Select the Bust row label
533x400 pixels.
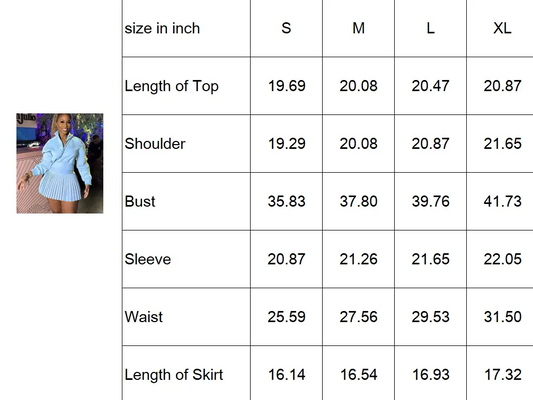(186, 202)
